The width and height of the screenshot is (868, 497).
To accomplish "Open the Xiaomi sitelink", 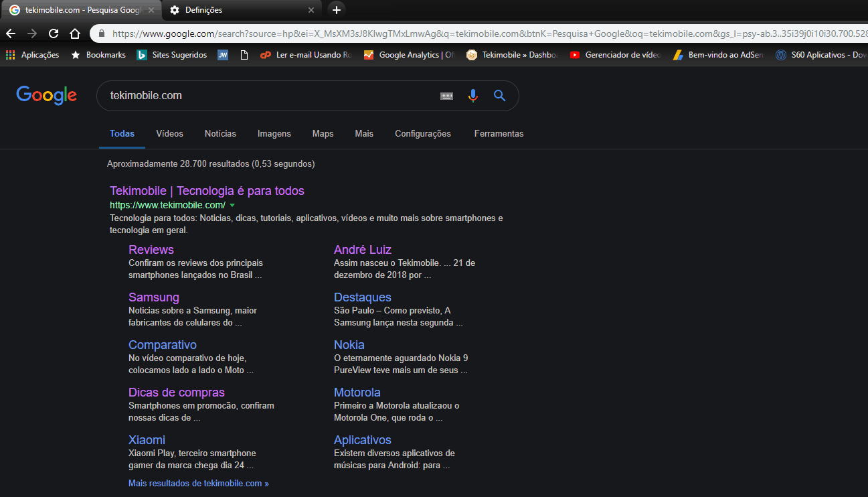I will [x=147, y=440].
